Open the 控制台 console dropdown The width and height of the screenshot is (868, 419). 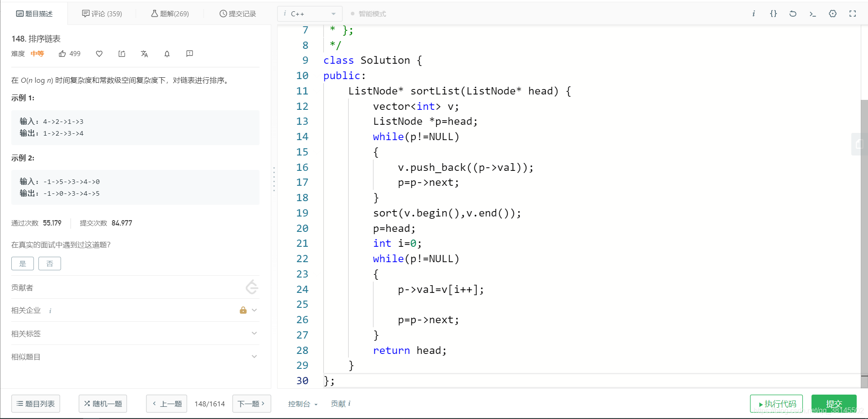point(303,404)
